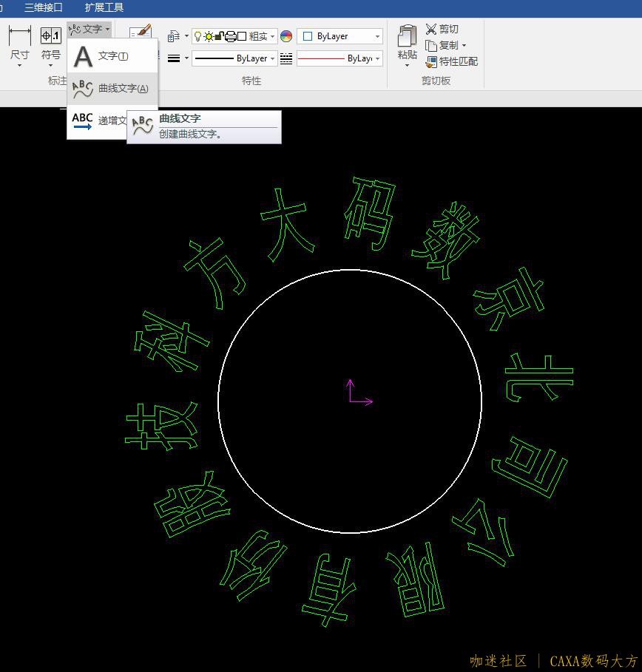This screenshot has height=672, width=642.
Task: Toggle the 文字 dropdown button in ribbon
Action: pyautogui.click(x=89, y=29)
